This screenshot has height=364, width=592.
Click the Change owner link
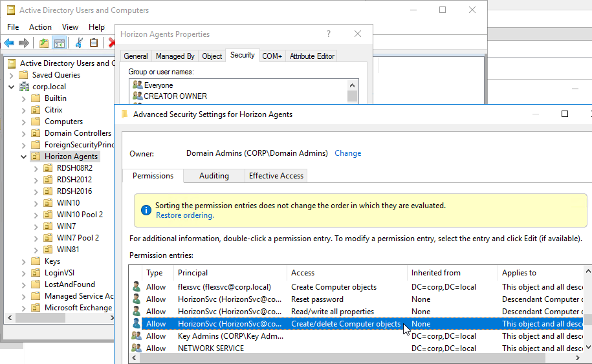click(347, 153)
